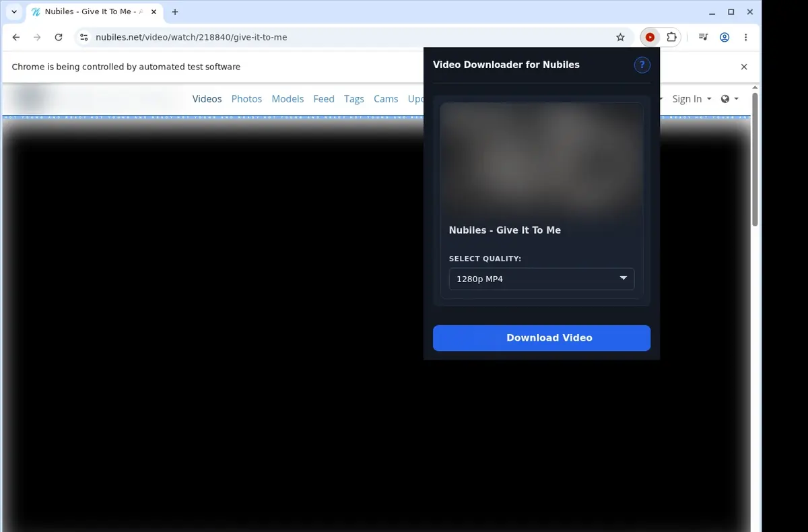The height and width of the screenshot is (532, 808).
Task: Open the Video Downloader extension icon
Action: 650,38
